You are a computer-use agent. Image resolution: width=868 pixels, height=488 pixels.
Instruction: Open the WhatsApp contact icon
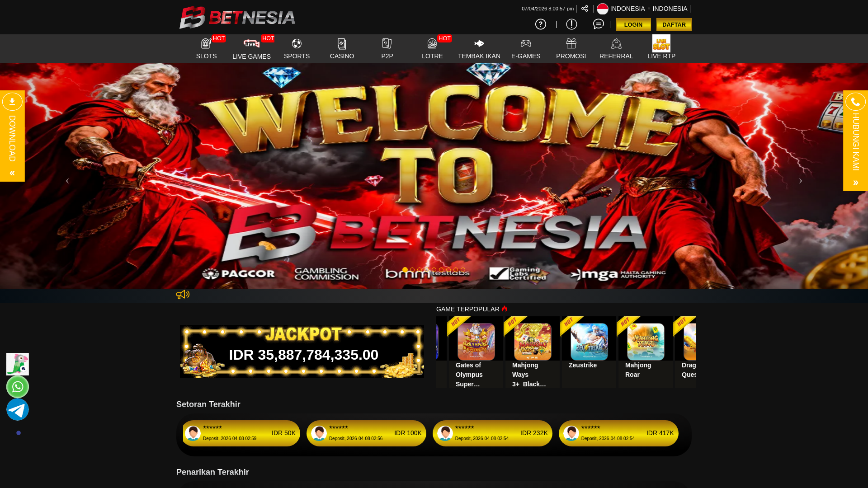[18, 387]
